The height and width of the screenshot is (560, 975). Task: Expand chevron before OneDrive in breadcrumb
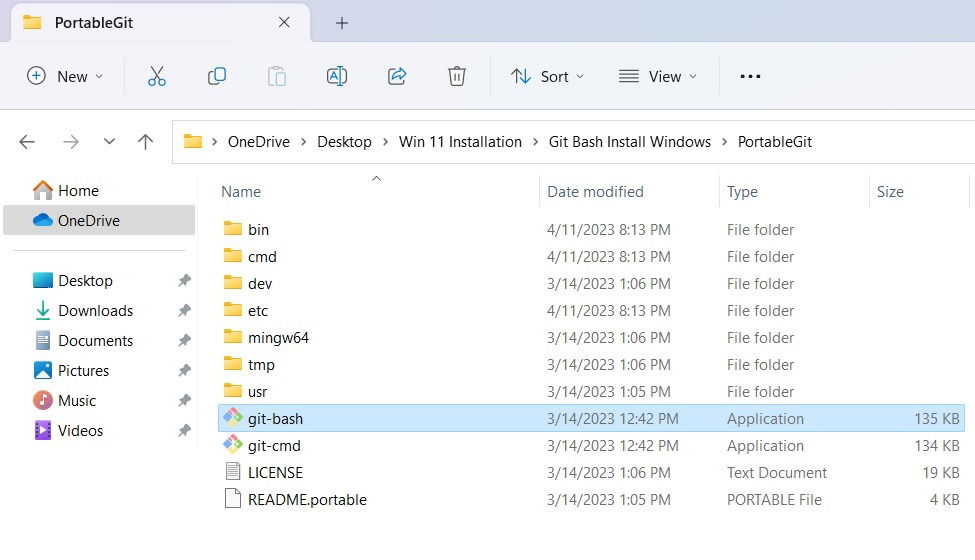click(x=215, y=142)
